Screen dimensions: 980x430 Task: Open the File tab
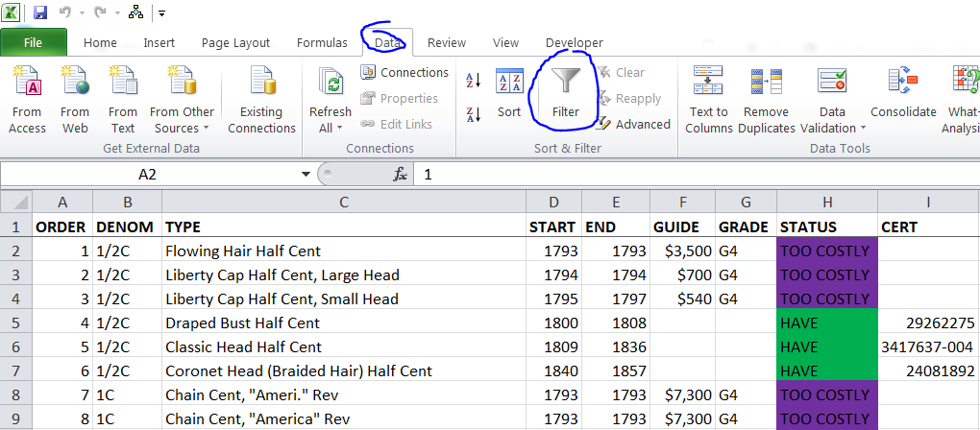[33, 42]
